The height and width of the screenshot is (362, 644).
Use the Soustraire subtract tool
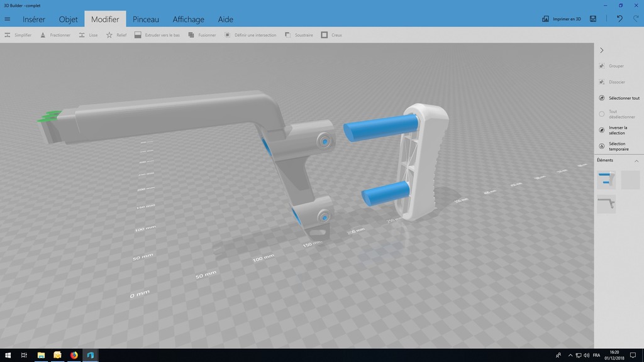tap(299, 35)
